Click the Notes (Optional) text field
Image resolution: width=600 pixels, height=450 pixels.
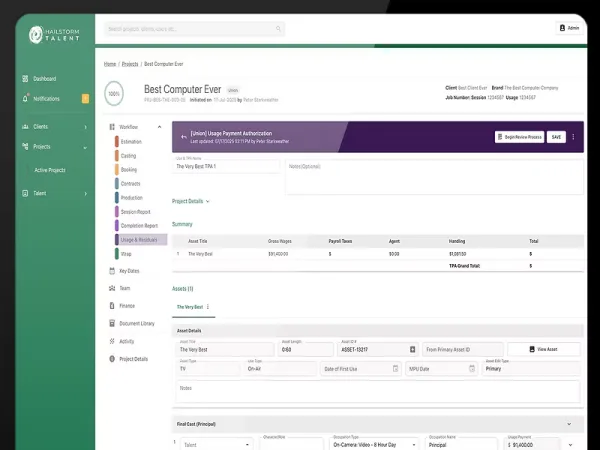click(x=434, y=177)
